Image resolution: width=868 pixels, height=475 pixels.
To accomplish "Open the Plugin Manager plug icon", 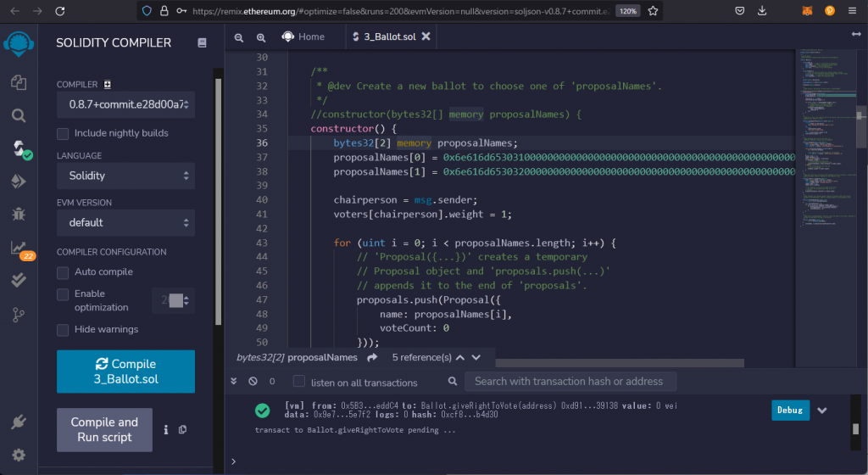I will coord(18,422).
